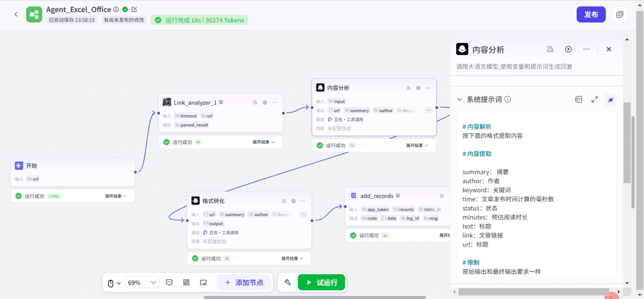The image size is (644, 299).
Task: Open the mouse interaction mode dropdown
Action: point(113,282)
